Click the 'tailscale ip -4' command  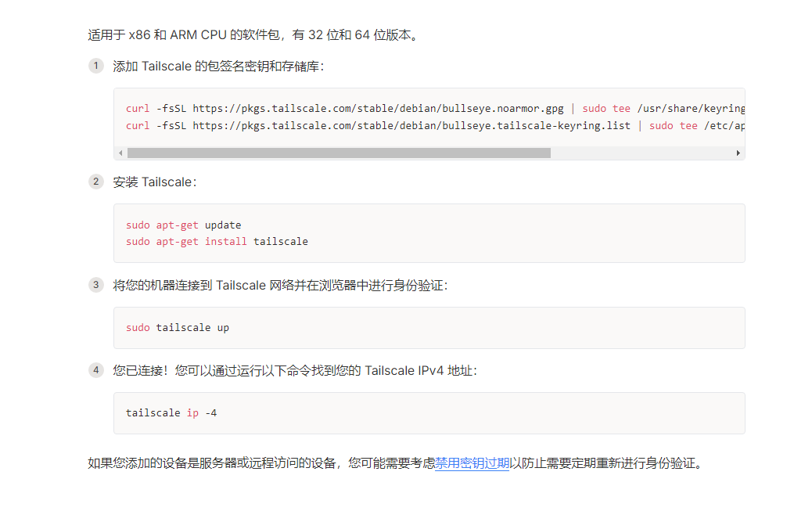coord(171,413)
